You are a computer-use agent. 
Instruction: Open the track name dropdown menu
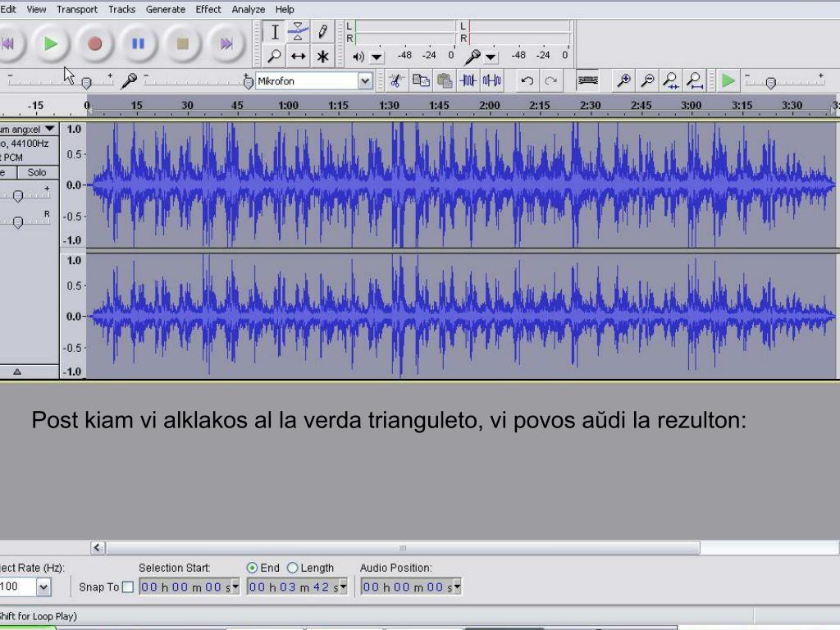50,129
